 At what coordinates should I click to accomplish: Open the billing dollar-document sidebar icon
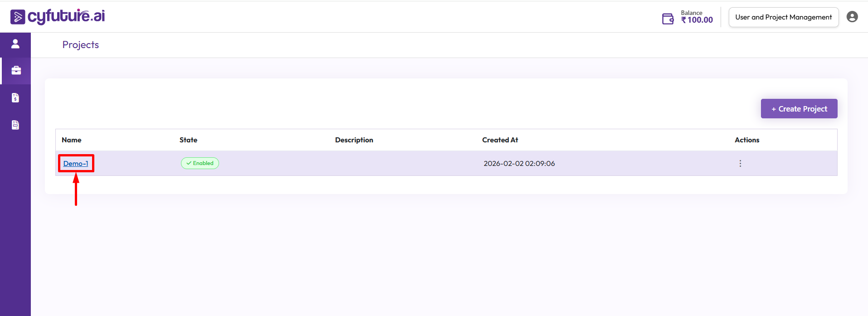(x=15, y=98)
